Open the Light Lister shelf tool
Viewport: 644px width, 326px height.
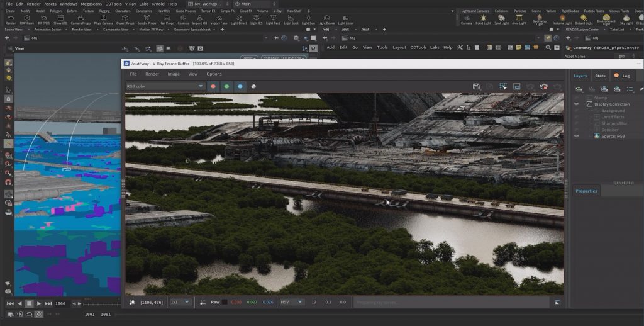pyautogui.click(x=345, y=18)
